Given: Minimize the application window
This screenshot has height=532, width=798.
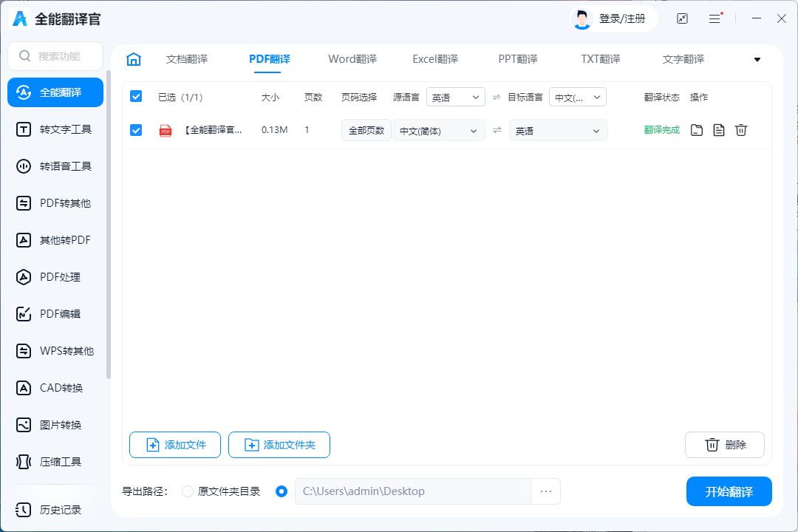Looking at the screenshot, I should [757, 18].
